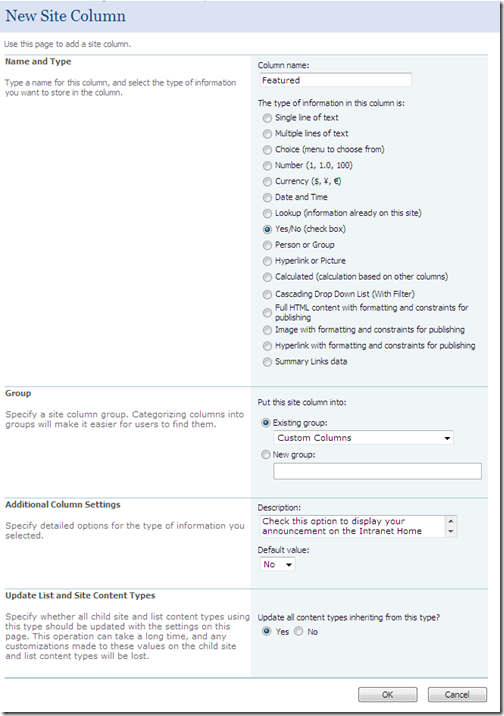Pick the Number column type
The width and height of the screenshot is (504, 716).
click(267, 166)
